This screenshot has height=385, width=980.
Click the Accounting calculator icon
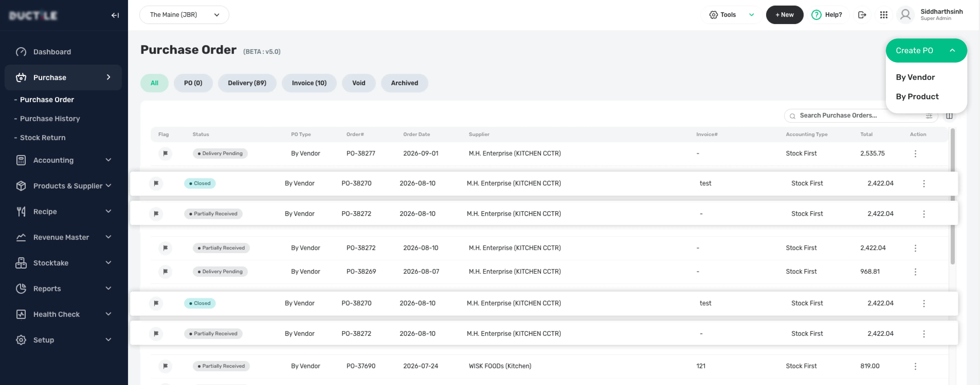(21, 160)
